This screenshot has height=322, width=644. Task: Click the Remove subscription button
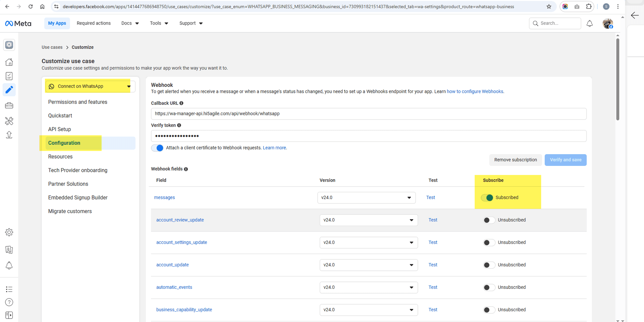tap(515, 160)
